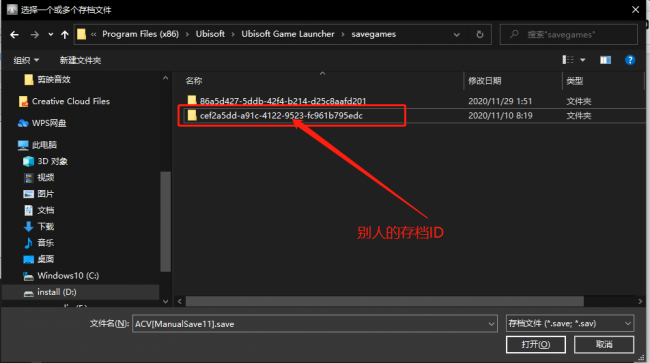650x363 pixels.
Task: Open the view options dropdown arrow
Action: point(582,60)
